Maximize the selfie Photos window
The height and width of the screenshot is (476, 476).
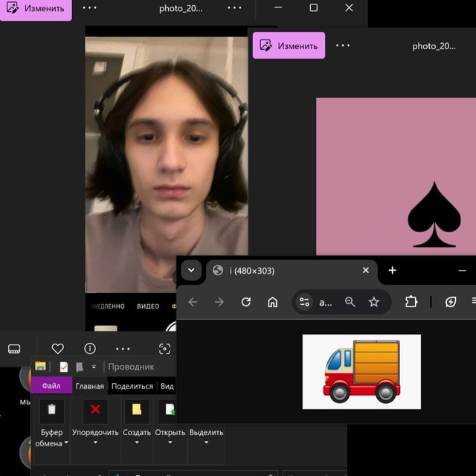pyautogui.click(x=314, y=8)
